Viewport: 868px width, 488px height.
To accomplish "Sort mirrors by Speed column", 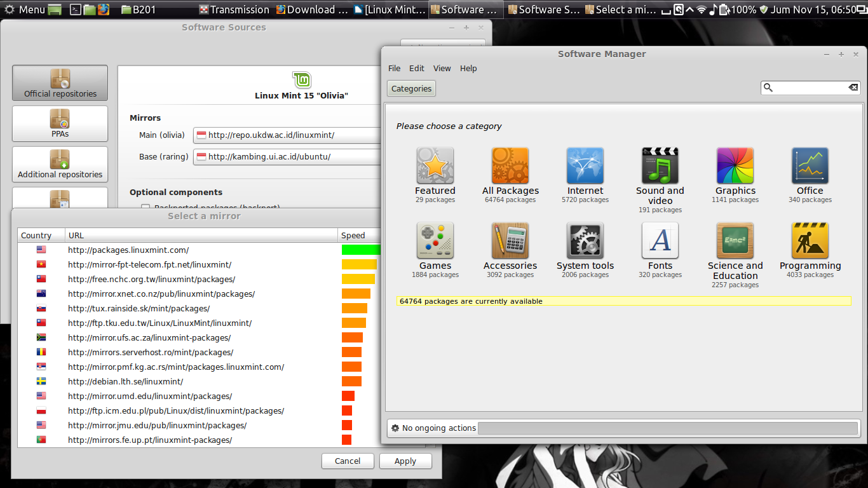I will (x=360, y=236).
